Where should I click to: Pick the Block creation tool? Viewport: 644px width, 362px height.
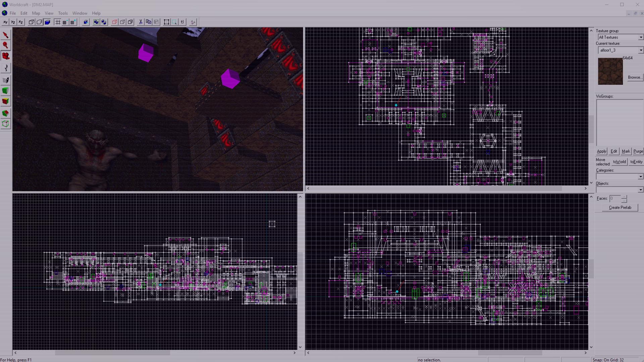pos(6,80)
